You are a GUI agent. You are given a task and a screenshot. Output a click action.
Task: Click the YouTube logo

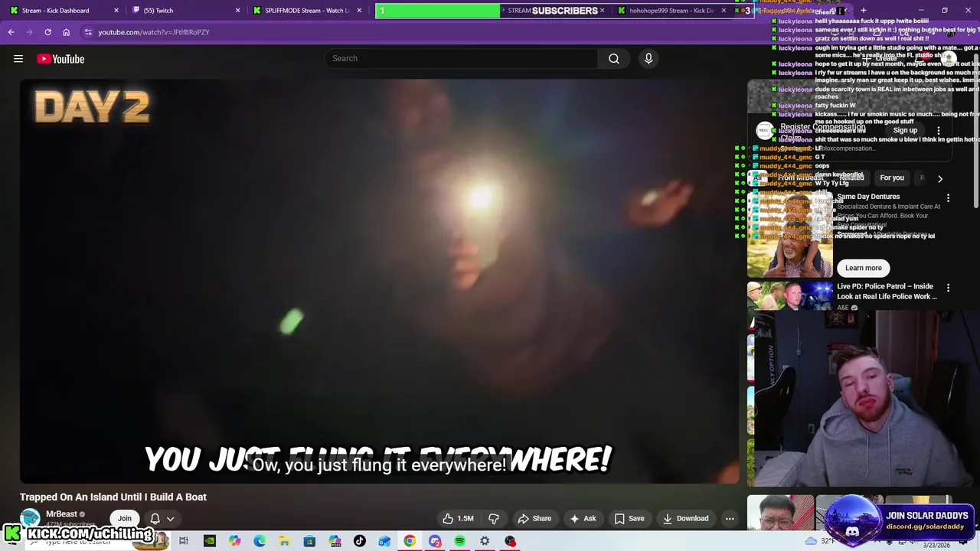[x=60, y=59]
